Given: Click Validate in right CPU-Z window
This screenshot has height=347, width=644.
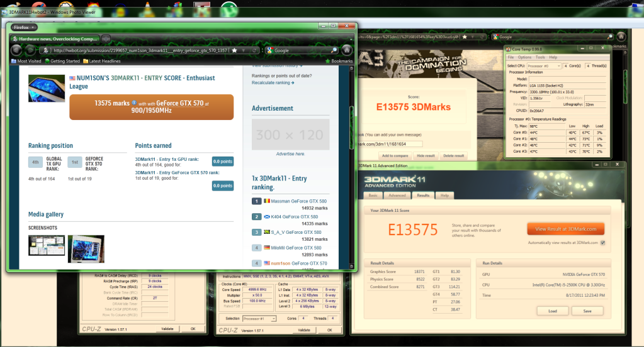Looking at the screenshot, I should click(304, 330).
